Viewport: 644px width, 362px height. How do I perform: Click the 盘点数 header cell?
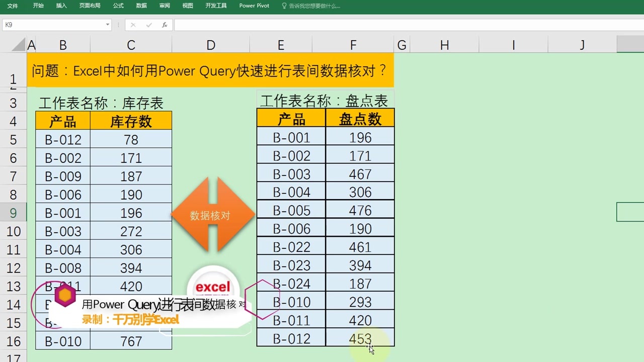tap(360, 119)
